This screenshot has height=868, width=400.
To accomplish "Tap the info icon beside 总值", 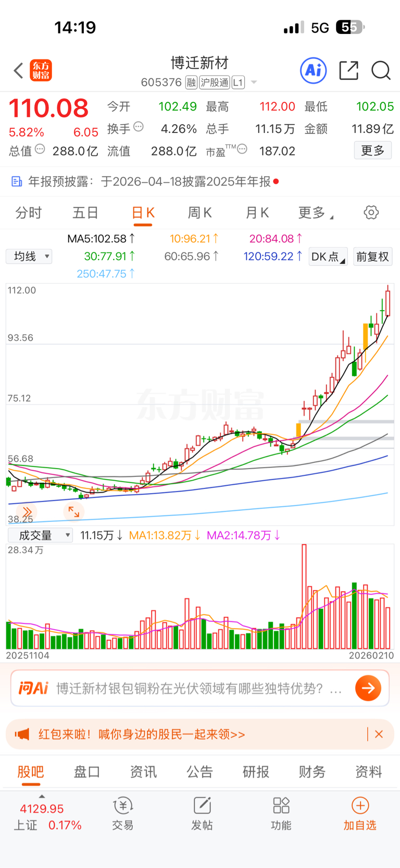I will [x=40, y=150].
